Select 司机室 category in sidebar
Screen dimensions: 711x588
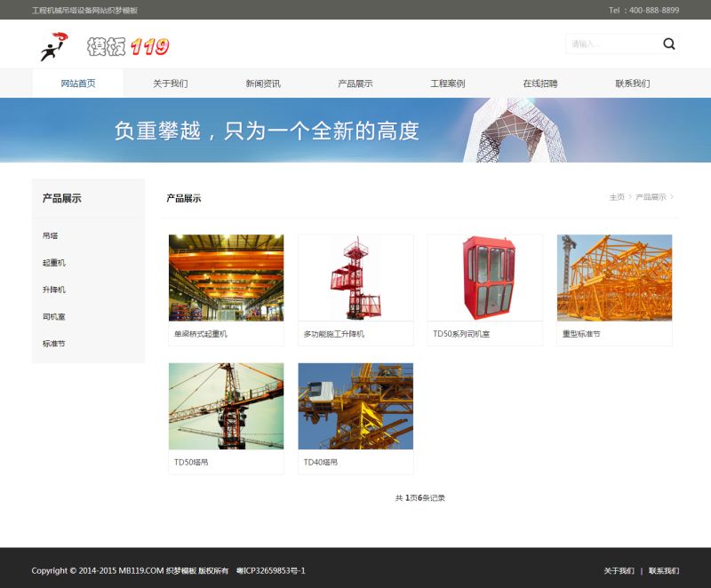[54, 317]
